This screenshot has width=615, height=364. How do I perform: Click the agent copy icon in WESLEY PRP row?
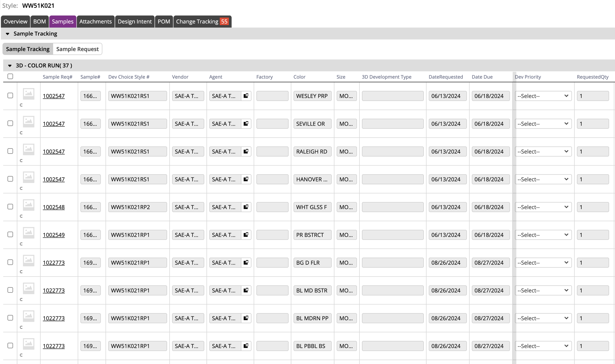coord(246,96)
